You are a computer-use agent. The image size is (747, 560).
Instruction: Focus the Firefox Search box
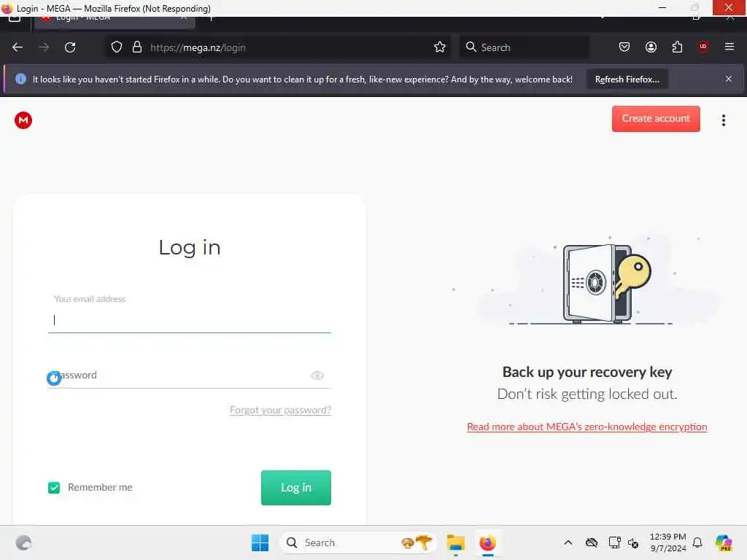coord(524,47)
